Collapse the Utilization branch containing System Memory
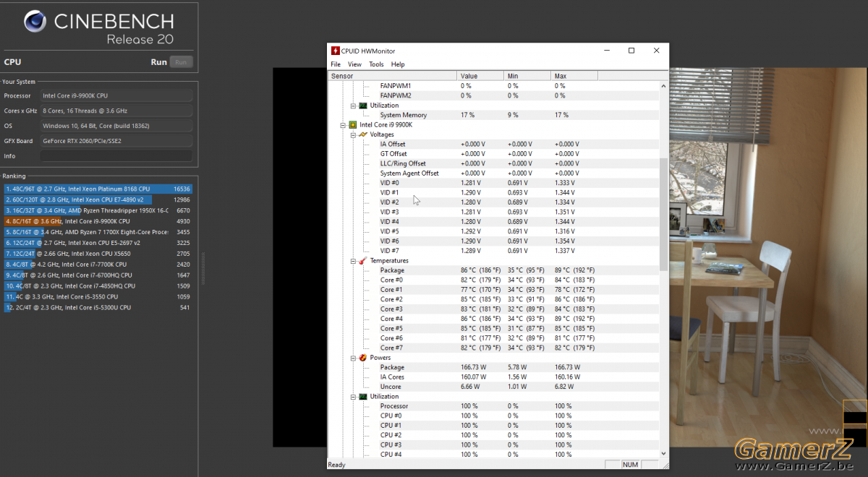This screenshot has height=477, width=868. coord(353,106)
